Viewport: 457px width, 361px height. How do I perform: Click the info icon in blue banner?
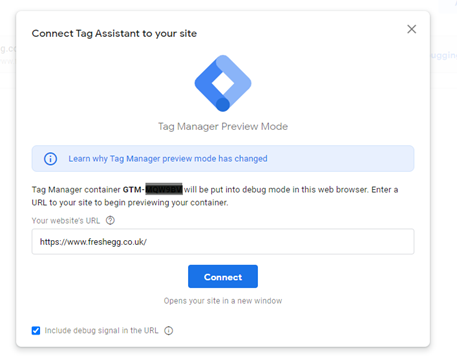(x=50, y=159)
